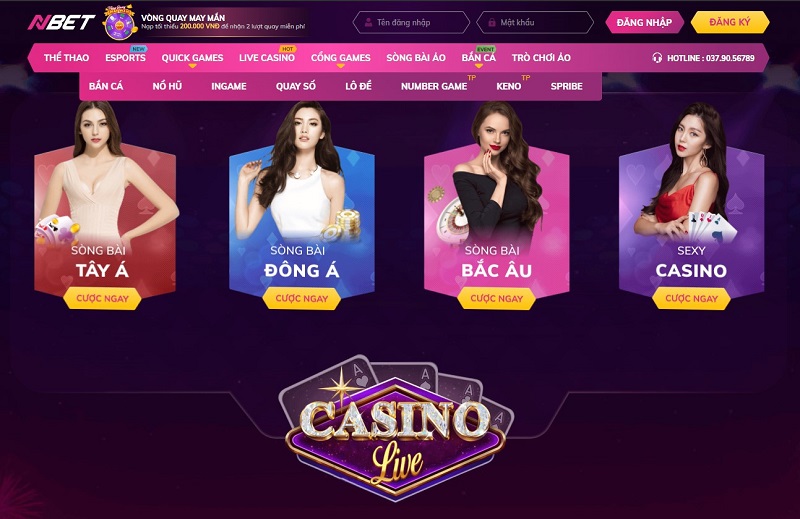Click the padlock icon in password field
The height and width of the screenshot is (519, 800).
[x=491, y=22]
